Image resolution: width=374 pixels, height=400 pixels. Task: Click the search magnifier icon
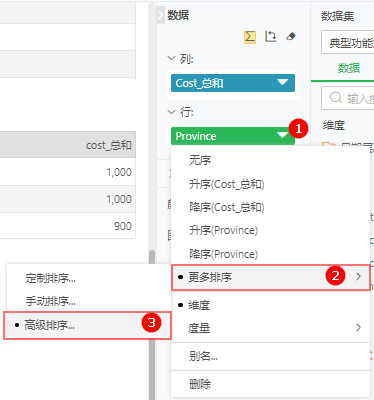tap(336, 98)
